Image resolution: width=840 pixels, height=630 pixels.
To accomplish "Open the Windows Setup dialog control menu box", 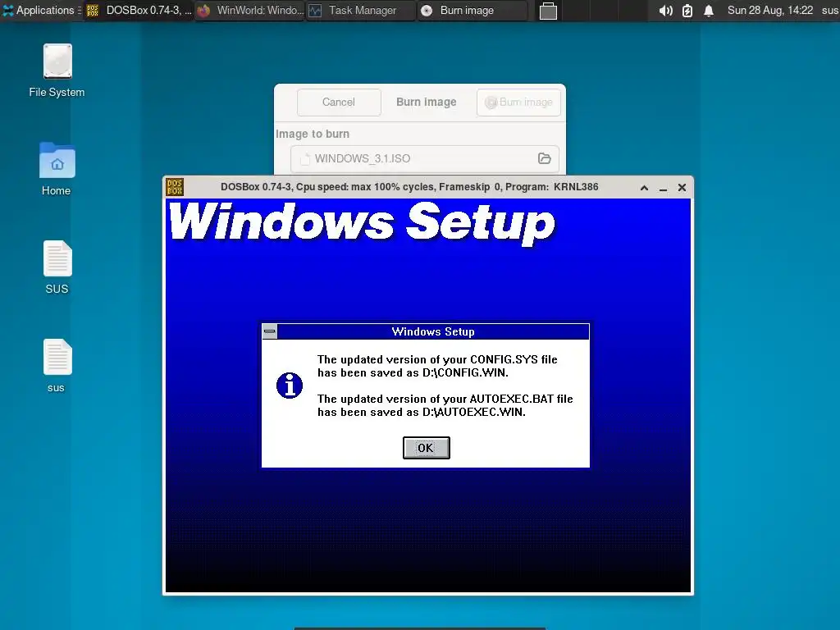I will [270, 331].
